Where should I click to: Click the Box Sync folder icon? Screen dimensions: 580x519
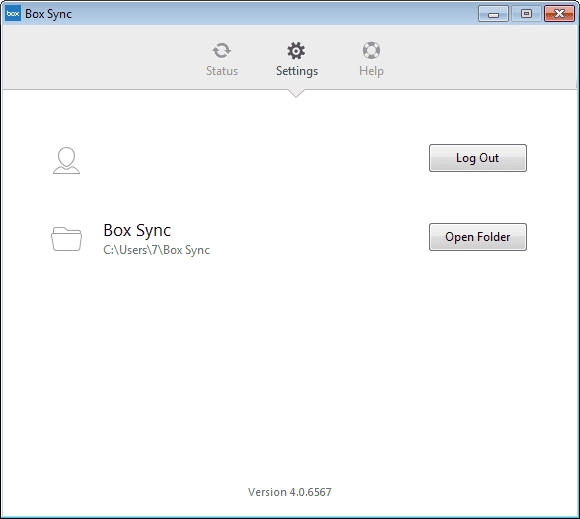click(x=67, y=239)
